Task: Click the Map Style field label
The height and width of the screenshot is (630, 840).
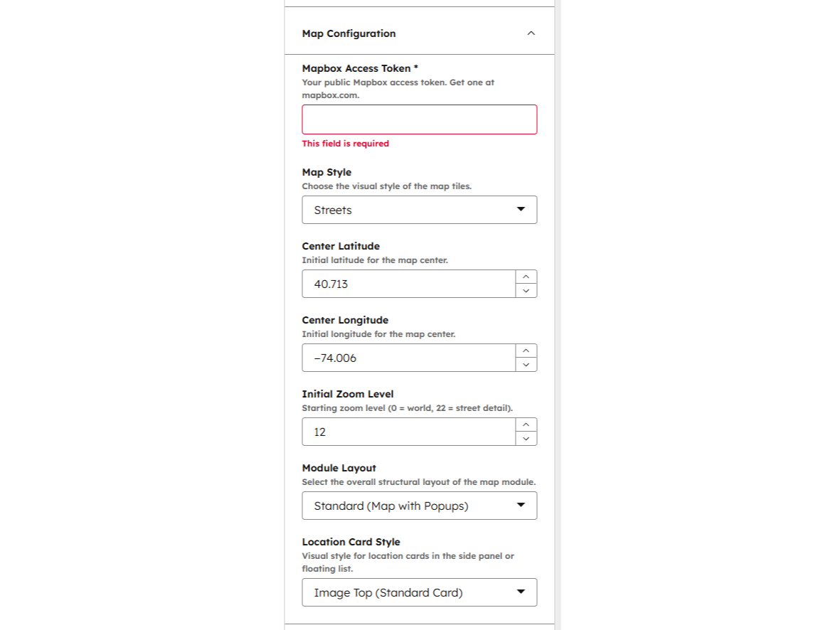Action: tap(326, 172)
